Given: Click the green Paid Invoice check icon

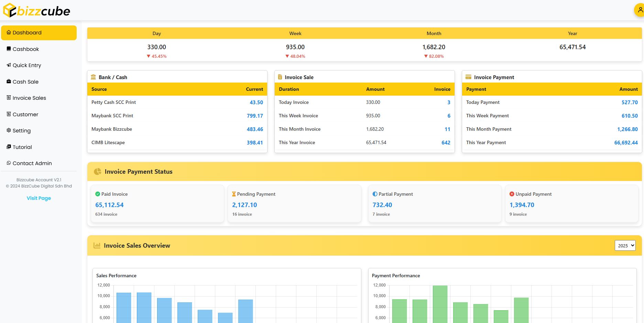Looking at the screenshot, I should [98, 194].
